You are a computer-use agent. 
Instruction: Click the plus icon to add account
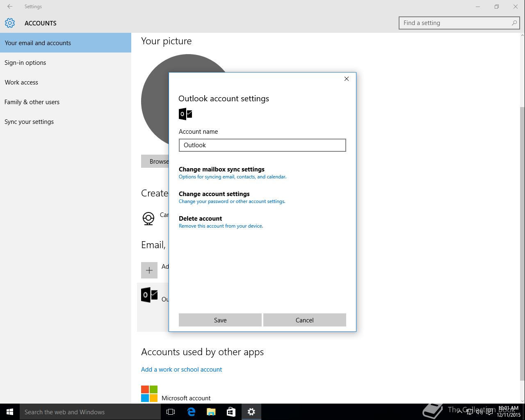(149, 270)
